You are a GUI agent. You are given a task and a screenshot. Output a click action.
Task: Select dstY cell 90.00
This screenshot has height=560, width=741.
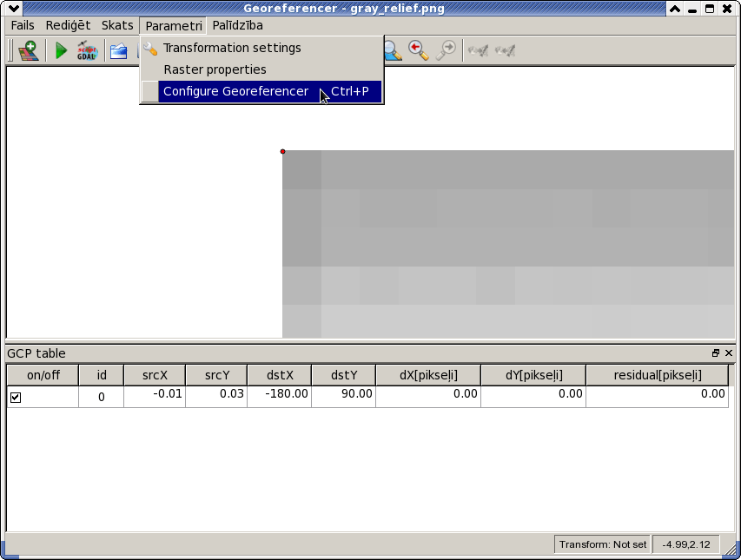pos(344,397)
